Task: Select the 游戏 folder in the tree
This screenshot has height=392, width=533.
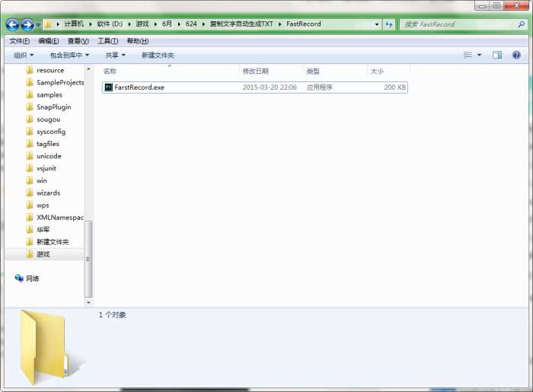Action: click(x=43, y=254)
